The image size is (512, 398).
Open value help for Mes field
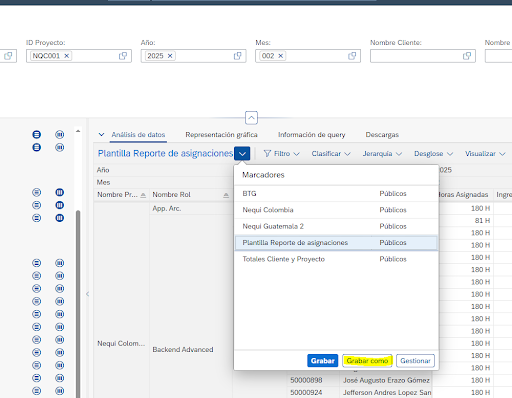[x=352, y=56]
